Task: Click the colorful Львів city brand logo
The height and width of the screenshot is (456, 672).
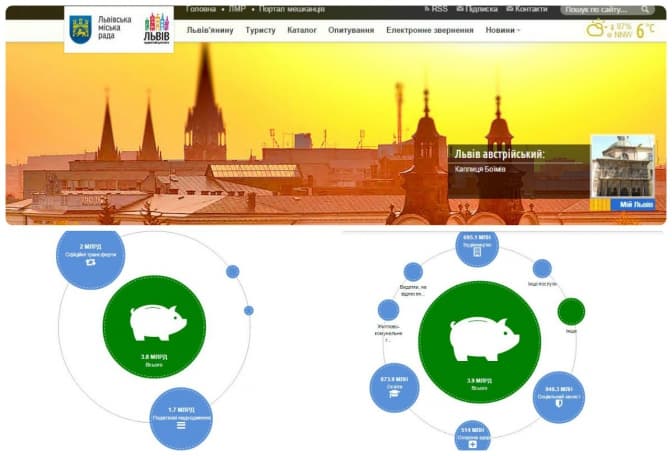Action: click(157, 28)
